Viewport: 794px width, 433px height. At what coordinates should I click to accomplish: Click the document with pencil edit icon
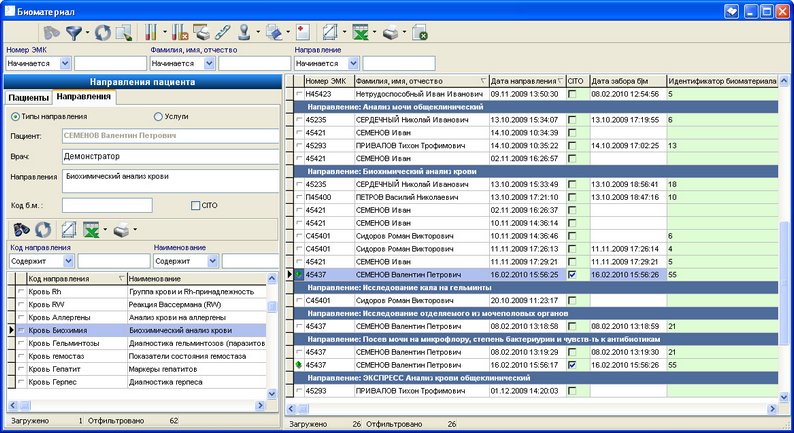124,33
